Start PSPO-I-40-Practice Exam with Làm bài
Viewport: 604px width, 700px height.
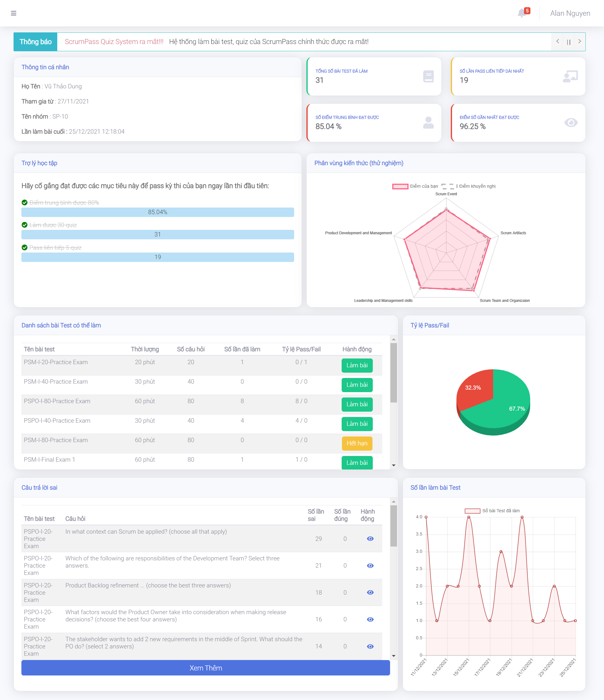click(357, 424)
